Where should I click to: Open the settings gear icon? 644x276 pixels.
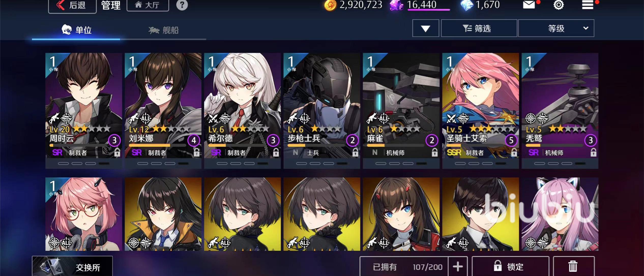[559, 5]
